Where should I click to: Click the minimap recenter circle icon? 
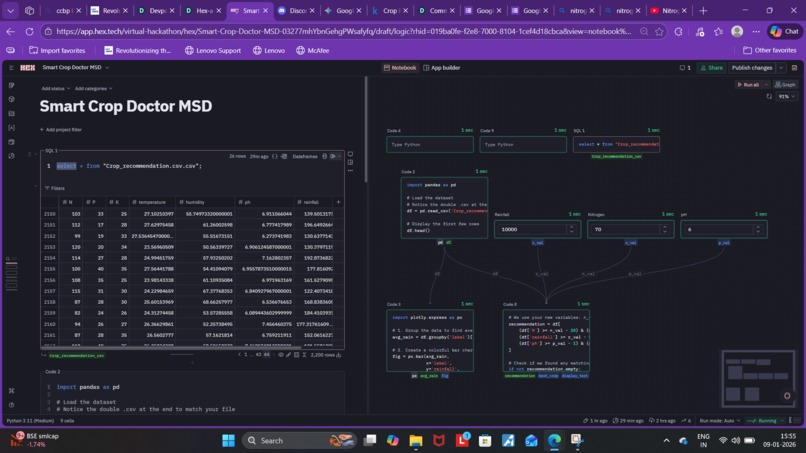pos(786,396)
